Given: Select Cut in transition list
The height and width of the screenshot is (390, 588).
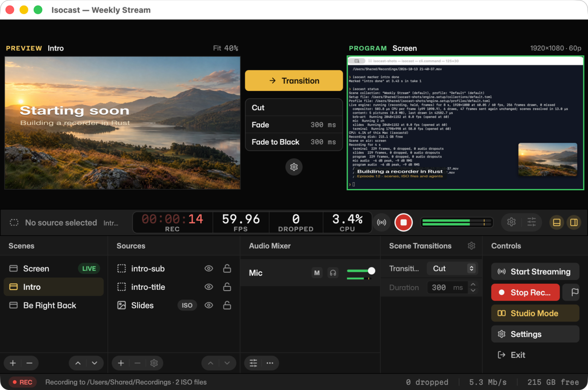Looking at the screenshot, I should 294,108.
